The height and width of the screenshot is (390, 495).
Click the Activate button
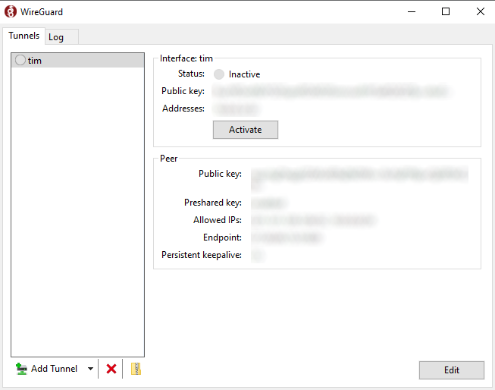[x=245, y=130]
